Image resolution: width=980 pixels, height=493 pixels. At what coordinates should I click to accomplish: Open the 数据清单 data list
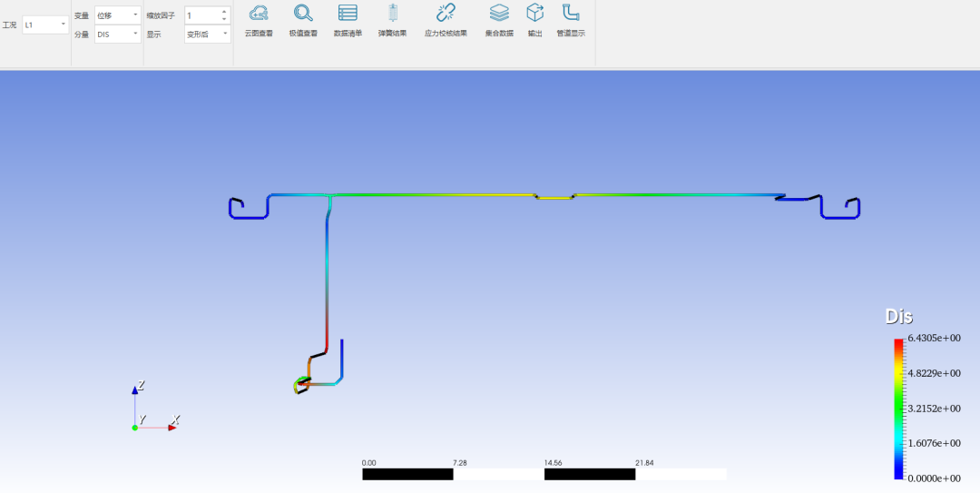point(348,21)
